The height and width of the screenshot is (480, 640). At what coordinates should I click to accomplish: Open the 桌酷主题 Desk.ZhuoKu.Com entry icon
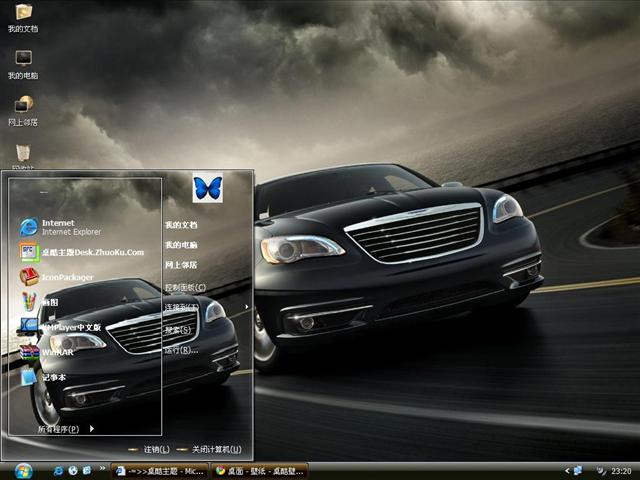[x=29, y=252]
